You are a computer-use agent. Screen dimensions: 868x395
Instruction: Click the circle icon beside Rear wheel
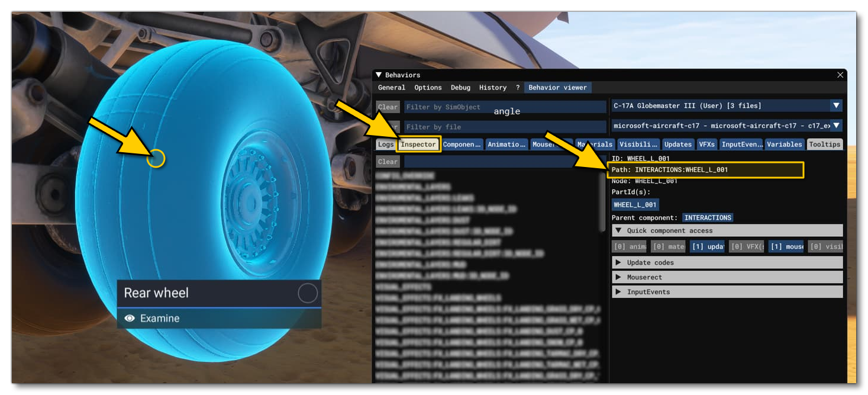(x=306, y=293)
